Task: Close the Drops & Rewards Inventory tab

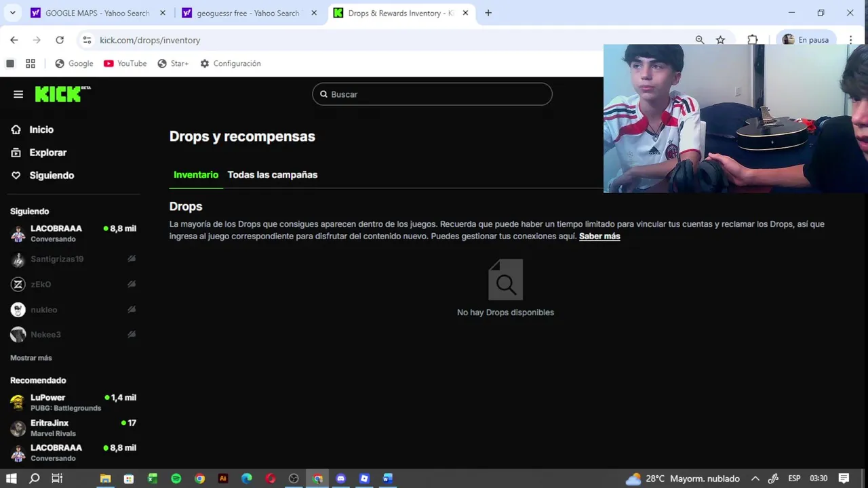Action: [x=465, y=13]
